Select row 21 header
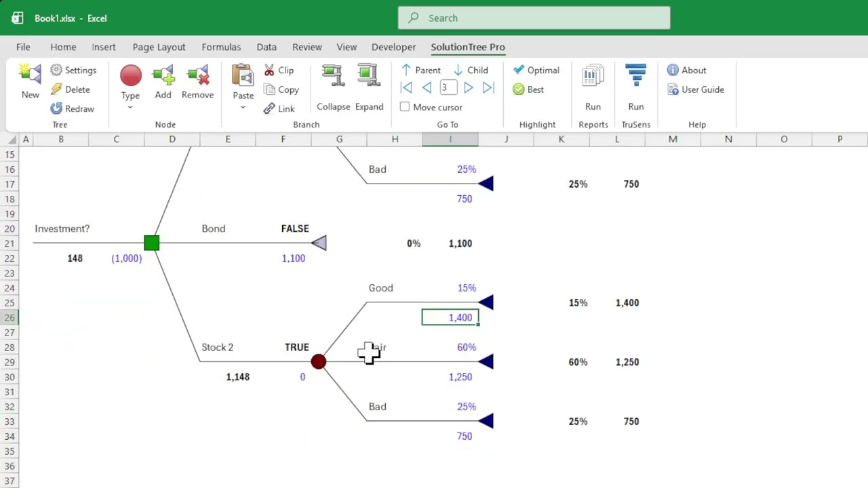Image resolution: width=868 pixels, height=488 pixels. click(9, 243)
